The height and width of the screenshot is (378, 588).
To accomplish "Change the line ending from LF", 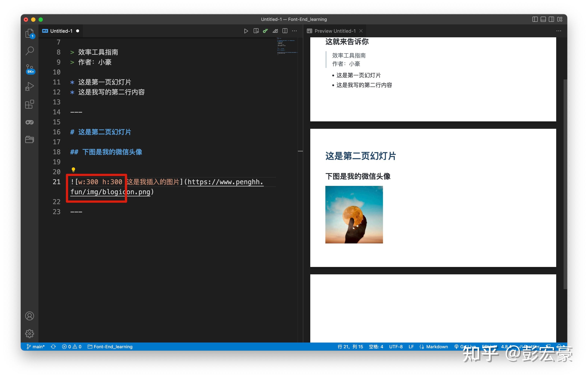I will pos(411,347).
